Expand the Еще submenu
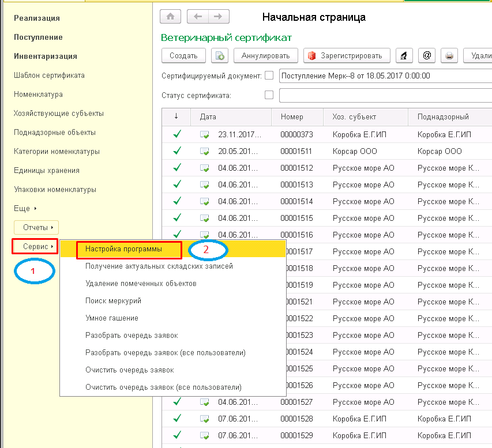This screenshot has height=448, width=492. (25, 209)
